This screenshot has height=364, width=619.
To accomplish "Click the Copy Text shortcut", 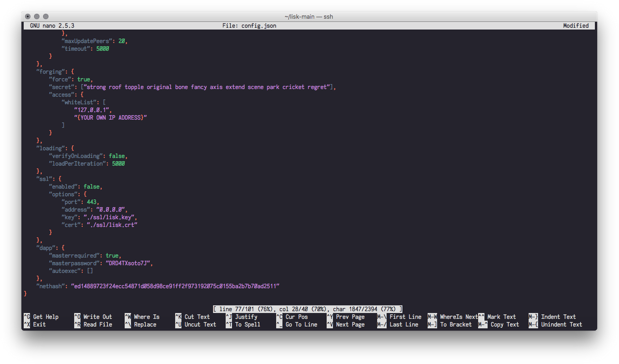I will (x=504, y=325).
